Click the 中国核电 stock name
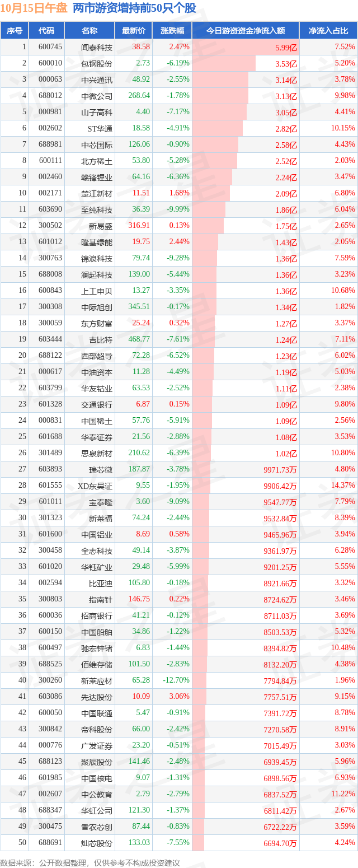 tap(97, 778)
